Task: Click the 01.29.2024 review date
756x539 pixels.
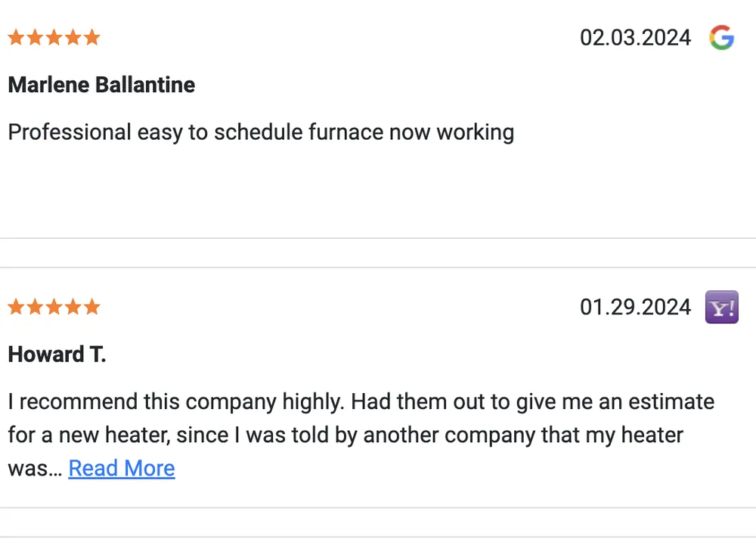Action: point(635,307)
